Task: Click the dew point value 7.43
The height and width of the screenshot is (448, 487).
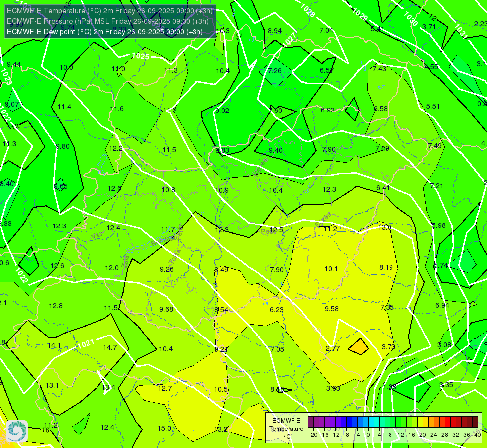Action: pyautogui.click(x=379, y=69)
